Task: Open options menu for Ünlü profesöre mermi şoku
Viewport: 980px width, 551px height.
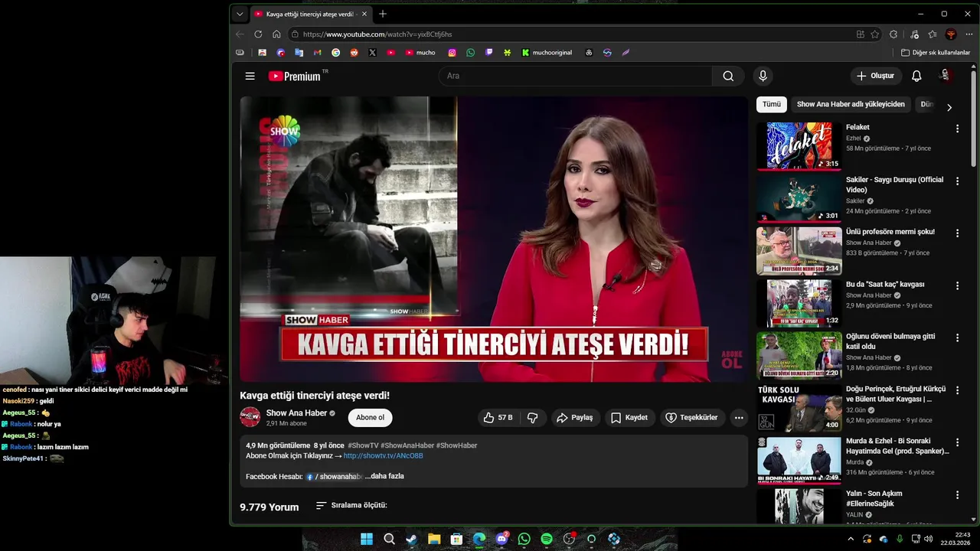Action: pos(956,233)
